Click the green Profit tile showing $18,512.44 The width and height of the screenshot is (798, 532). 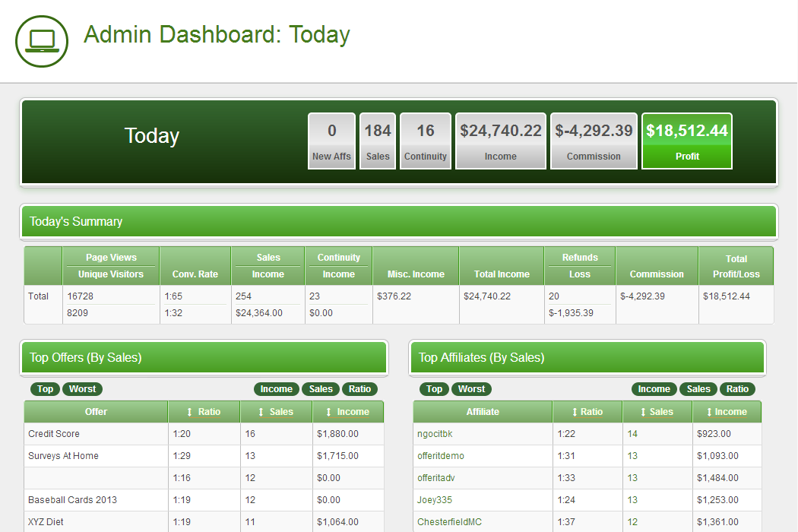pyautogui.click(x=687, y=141)
